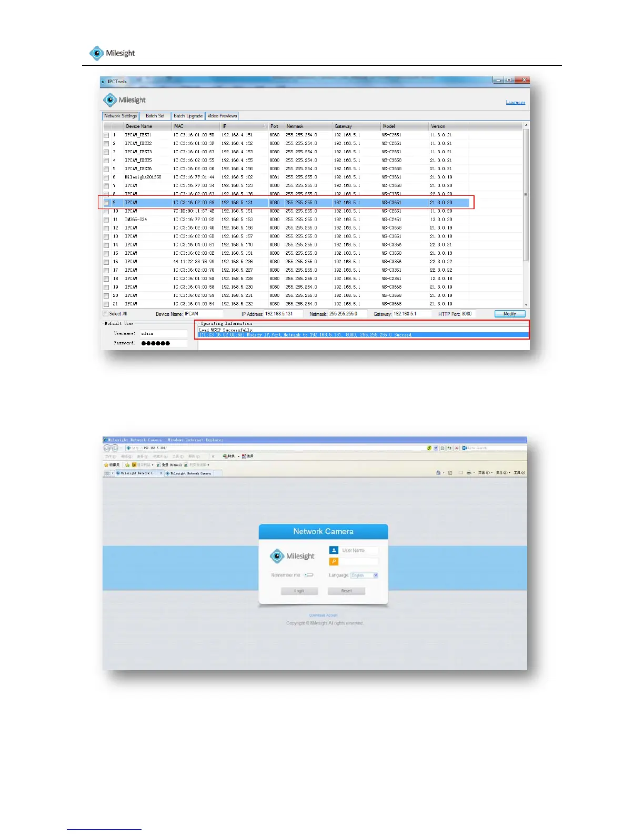Click the browser Home icon
The width and height of the screenshot is (644, 834).
[439, 473]
